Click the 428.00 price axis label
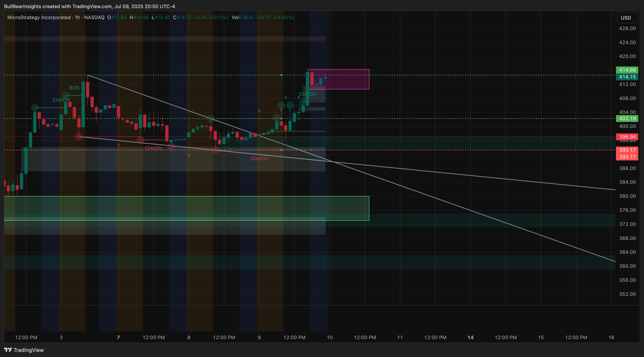Screen dimensions: 644x357 coord(627,28)
